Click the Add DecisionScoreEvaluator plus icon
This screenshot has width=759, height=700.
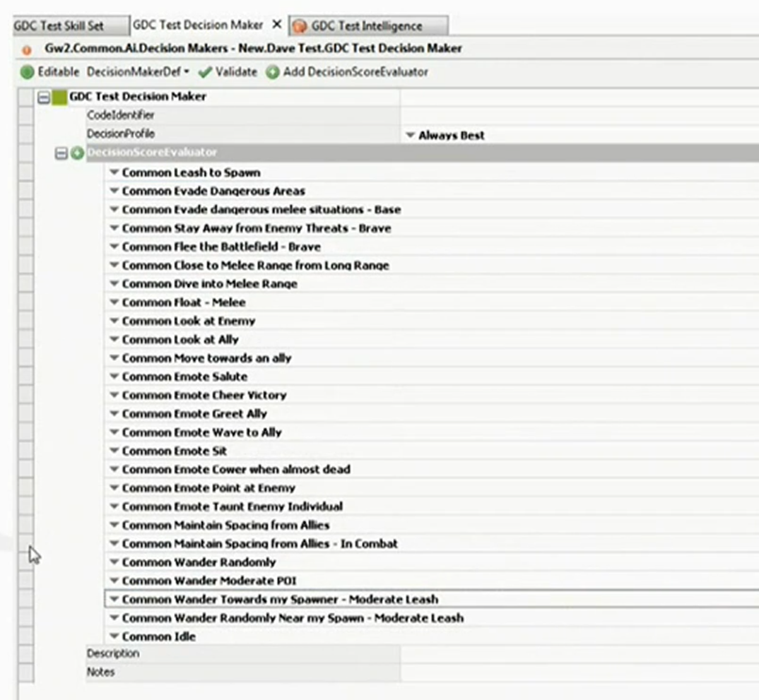(272, 72)
